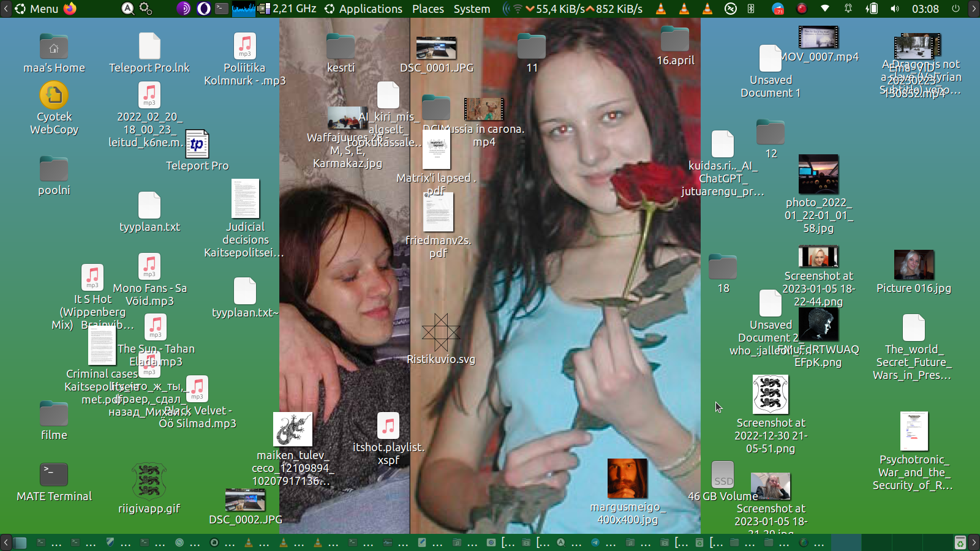
Task: Select the The_world_Secret_Future_Wars file
Action: (x=913, y=348)
